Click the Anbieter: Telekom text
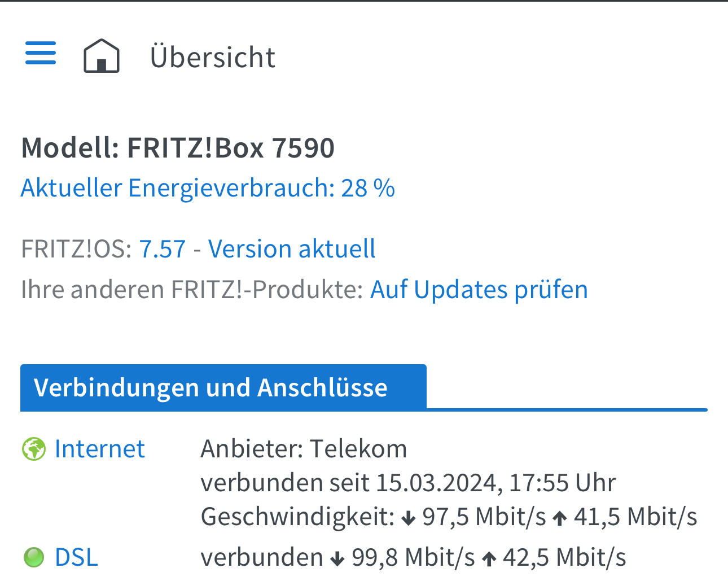 (x=304, y=449)
